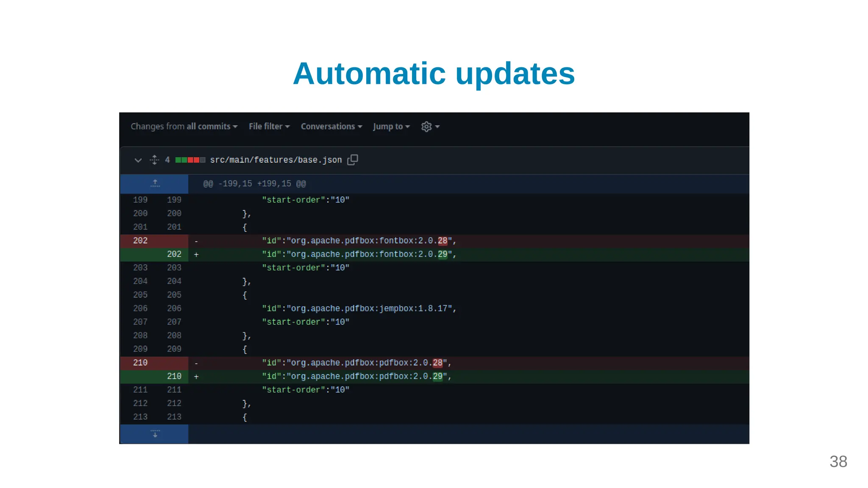The width and height of the screenshot is (868, 488).
Task: Expand lines below line 213
Action: tap(155, 434)
